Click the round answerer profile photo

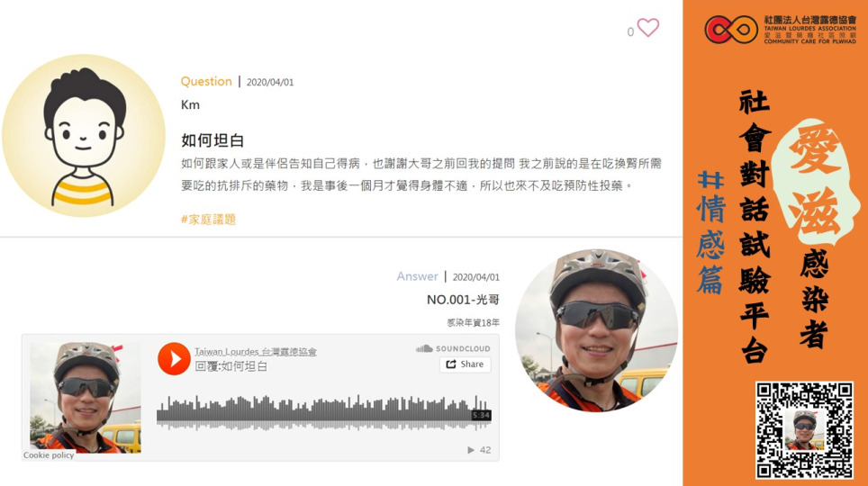[x=597, y=330]
